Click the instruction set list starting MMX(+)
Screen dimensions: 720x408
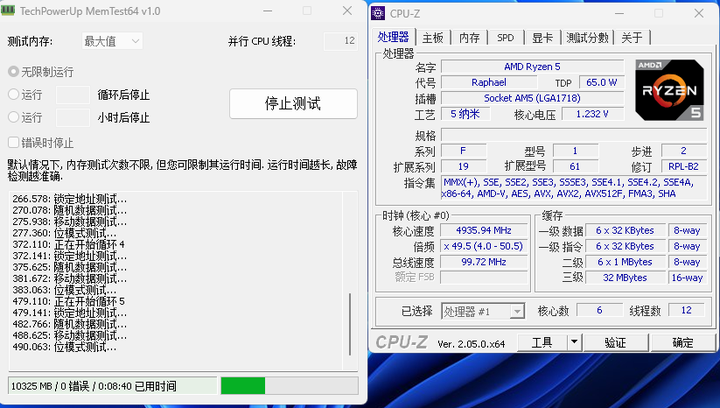pos(574,188)
